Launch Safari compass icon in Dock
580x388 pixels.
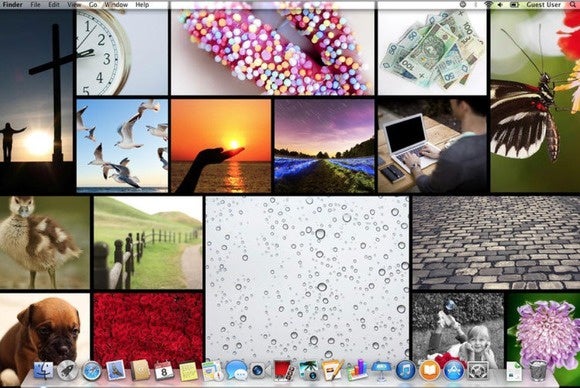(x=91, y=371)
